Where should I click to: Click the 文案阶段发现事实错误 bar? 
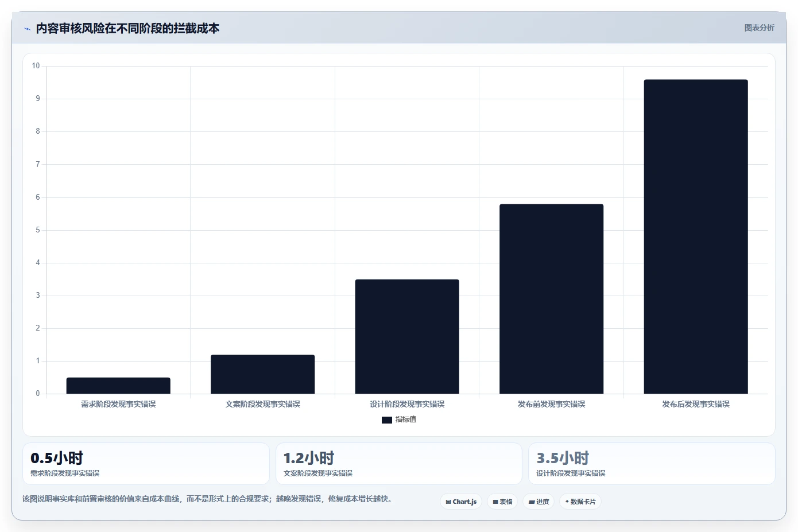tap(263, 374)
